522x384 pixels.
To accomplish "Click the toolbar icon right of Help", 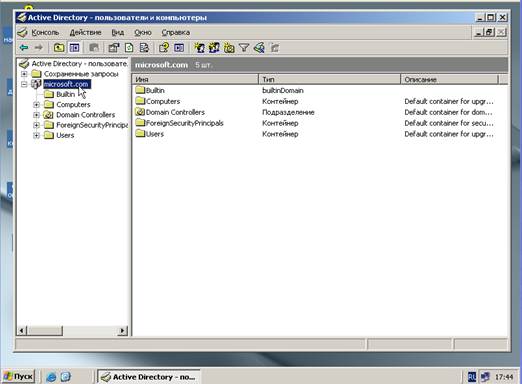I will click(x=179, y=48).
